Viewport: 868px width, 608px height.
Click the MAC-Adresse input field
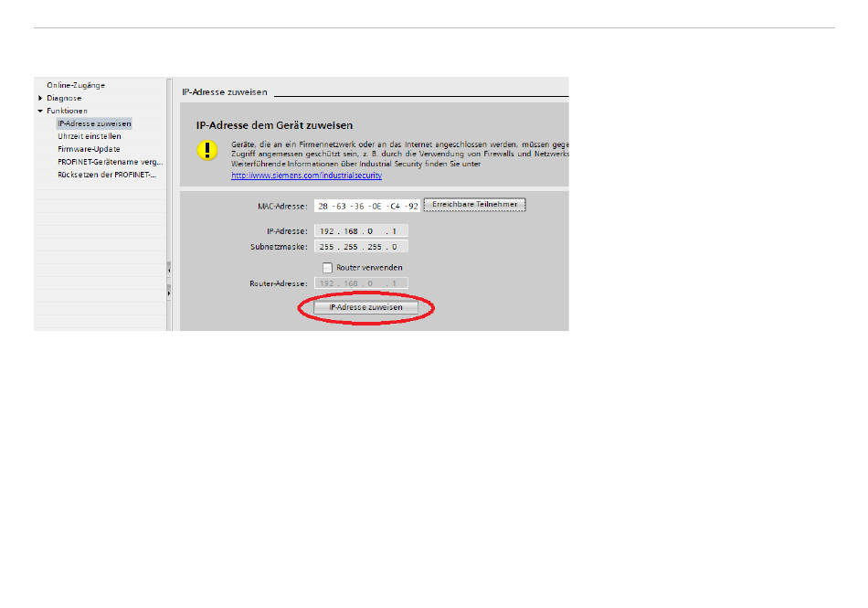coord(367,206)
